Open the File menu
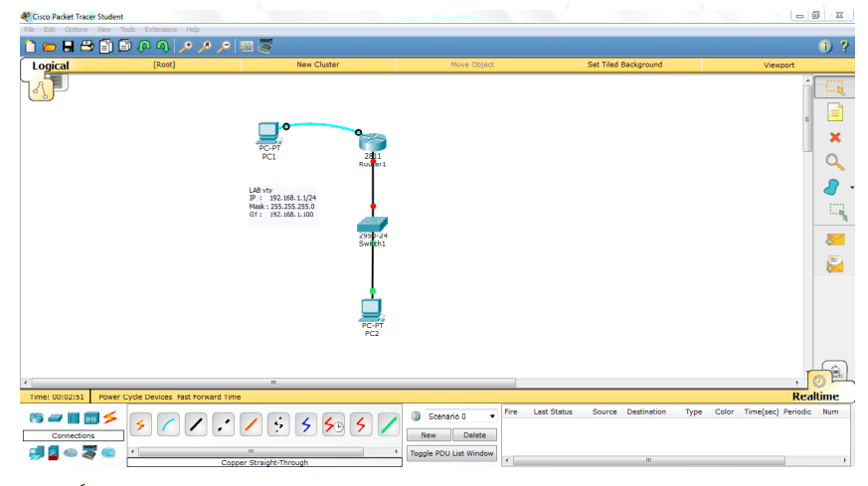 coord(29,30)
